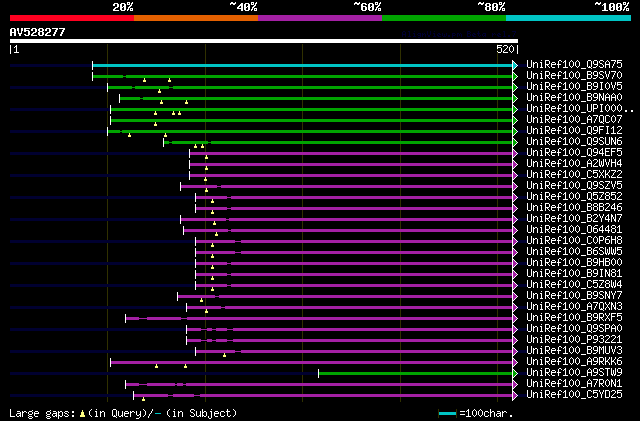Click the purple alignment bar for A9RKK6
The width and height of the screenshot is (640, 421).
click(x=312, y=362)
